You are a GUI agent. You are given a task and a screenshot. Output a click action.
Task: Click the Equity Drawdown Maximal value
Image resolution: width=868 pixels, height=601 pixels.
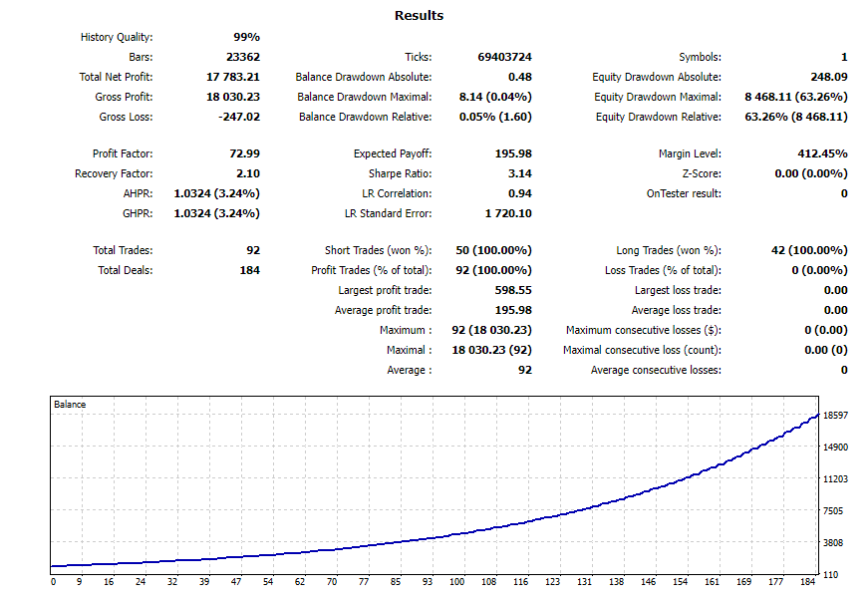tap(792, 97)
